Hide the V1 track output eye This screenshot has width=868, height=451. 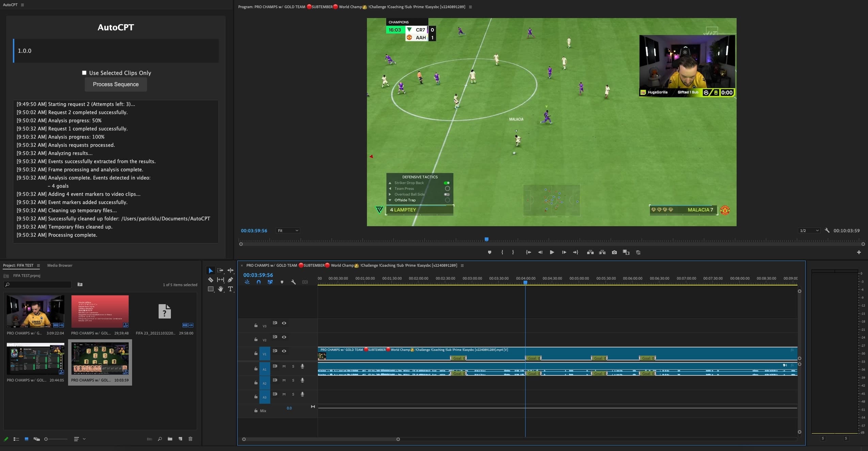click(284, 351)
